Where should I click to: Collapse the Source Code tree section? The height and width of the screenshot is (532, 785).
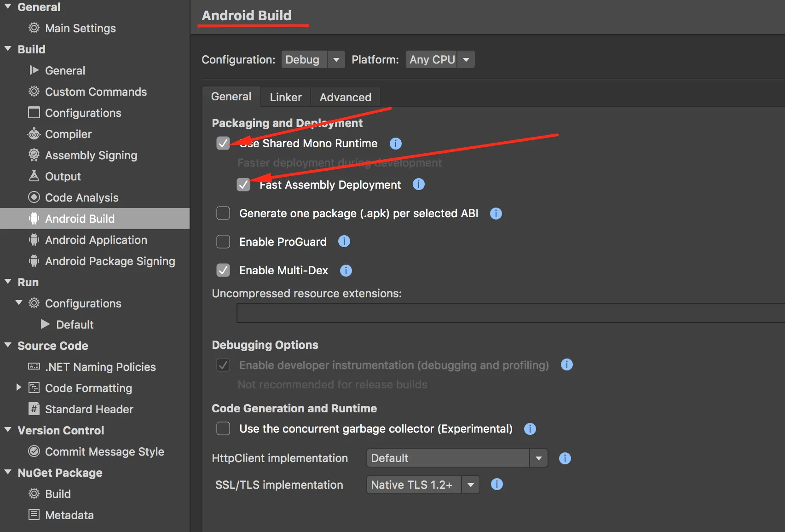point(8,345)
